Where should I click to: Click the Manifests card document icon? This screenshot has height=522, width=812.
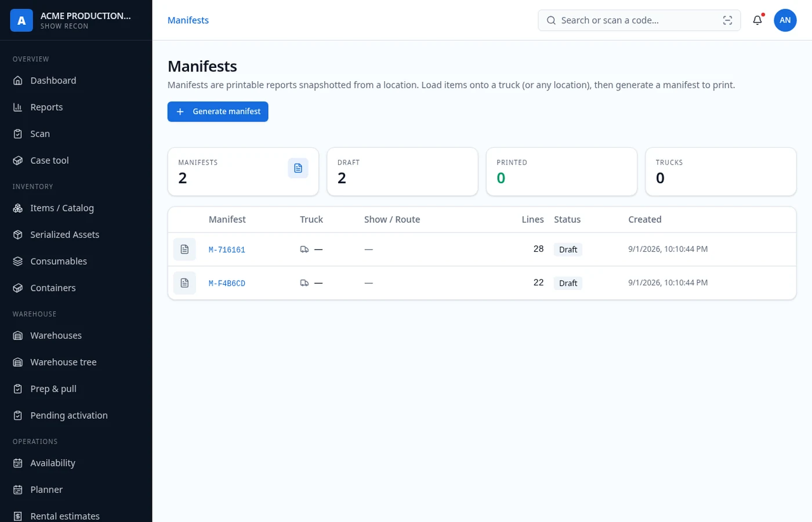tap(298, 168)
